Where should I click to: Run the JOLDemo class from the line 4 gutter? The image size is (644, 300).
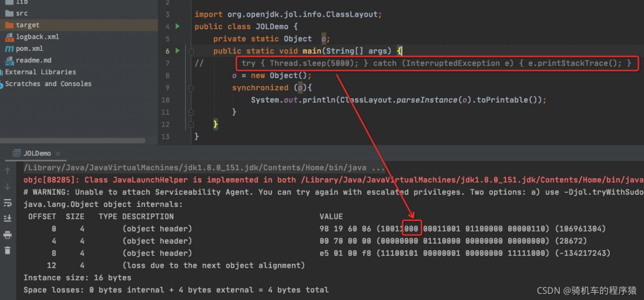177,26
